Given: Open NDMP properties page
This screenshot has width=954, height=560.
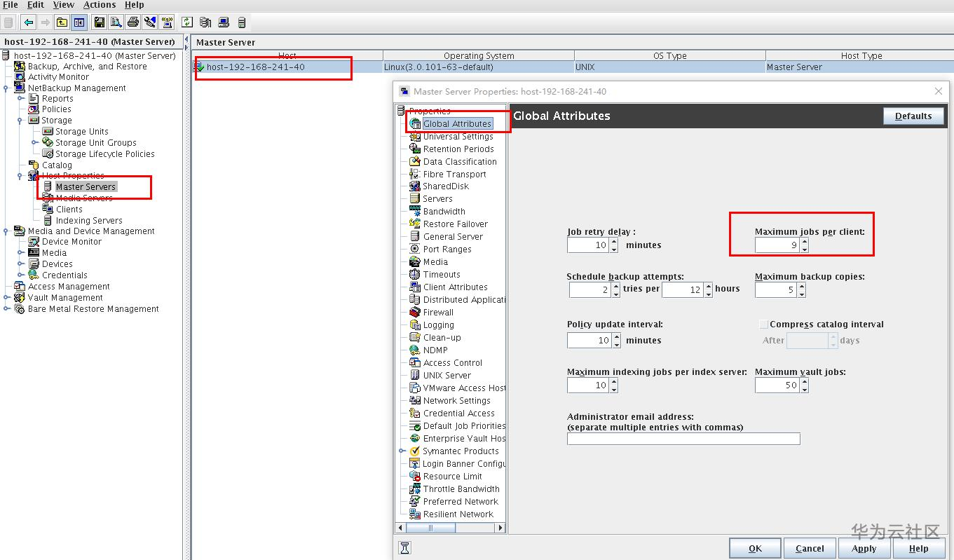Looking at the screenshot, I should click(x=435, y=350).
